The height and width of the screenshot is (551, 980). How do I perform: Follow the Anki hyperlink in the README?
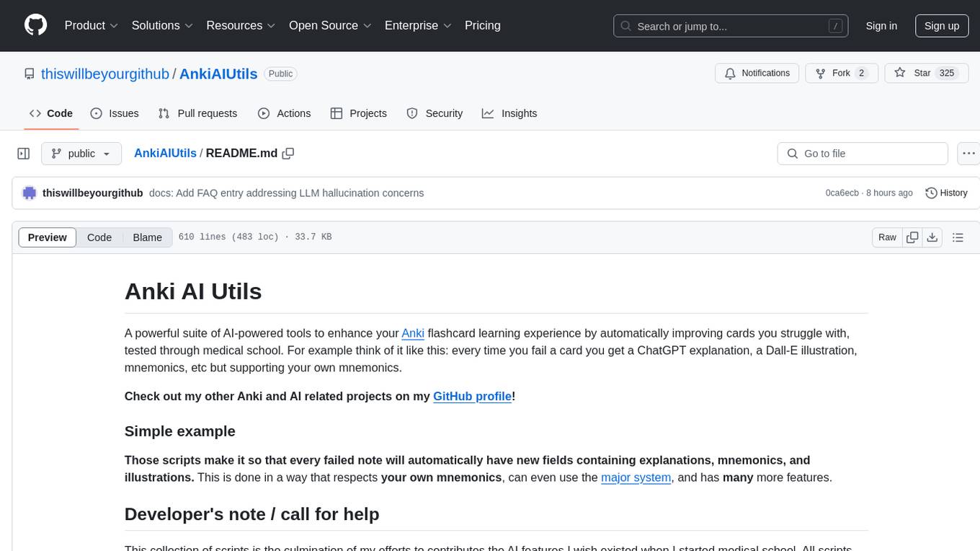[413, 333]
